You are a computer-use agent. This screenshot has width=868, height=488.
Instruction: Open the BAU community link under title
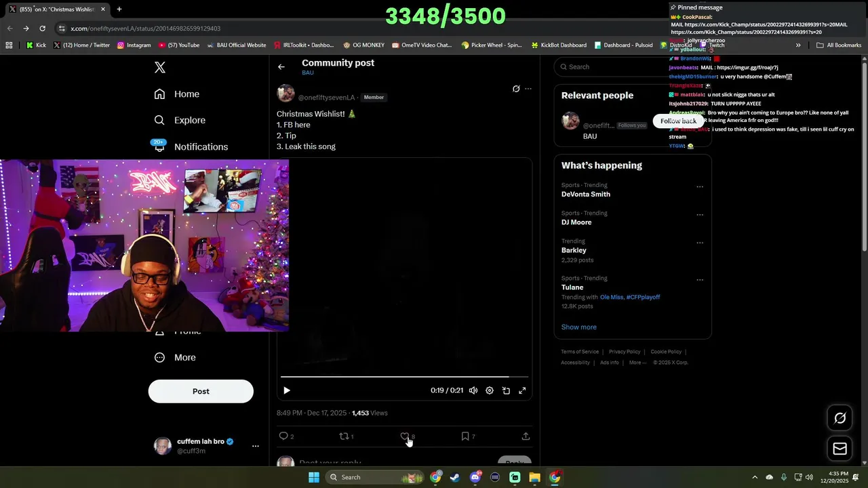coord(308,73)
